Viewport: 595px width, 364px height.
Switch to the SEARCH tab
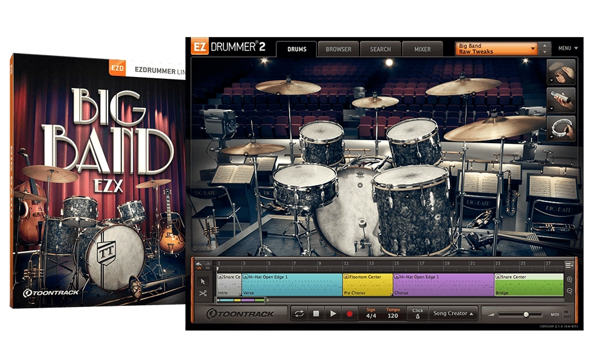point(380,49)
